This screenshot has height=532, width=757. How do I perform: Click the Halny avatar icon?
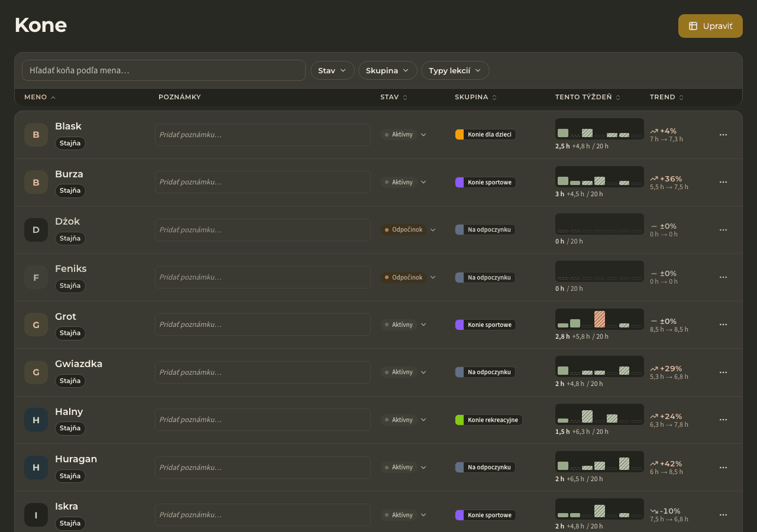(x=36, y=420)
